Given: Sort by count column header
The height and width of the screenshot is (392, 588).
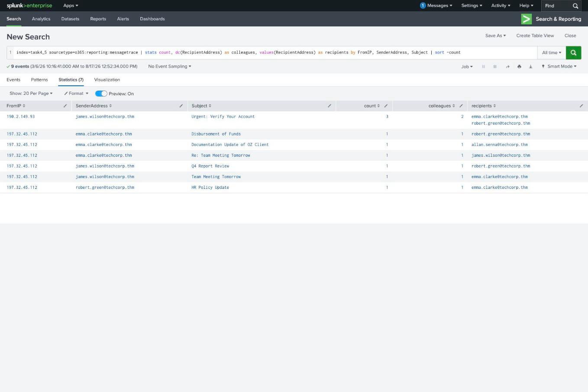Looking at the screenshot, I should click(372, 106).
